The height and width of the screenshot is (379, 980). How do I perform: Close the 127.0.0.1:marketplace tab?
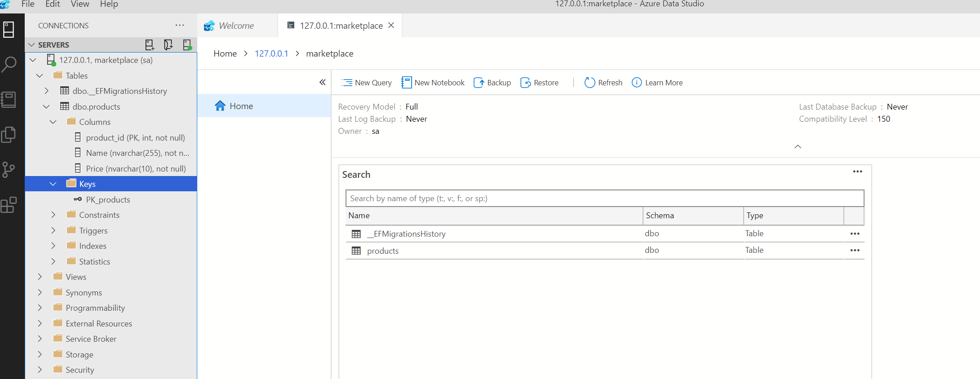coord(391,25)
